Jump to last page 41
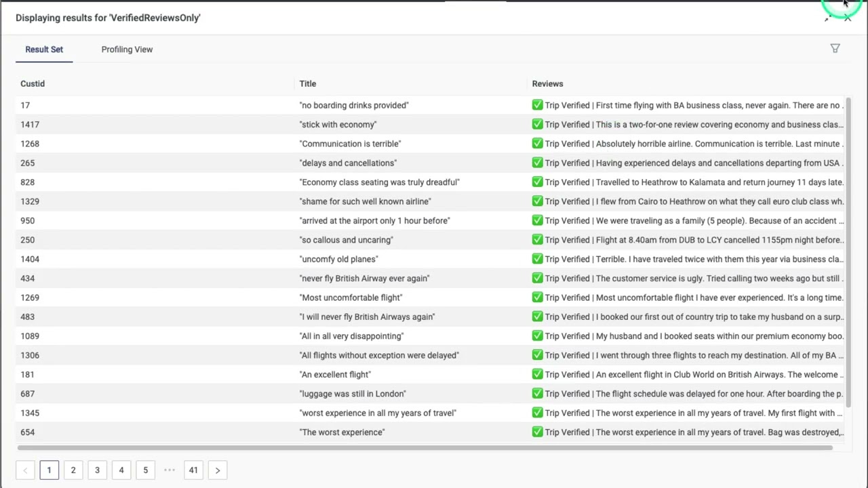Image resolution: width=868 pixels, height=488 pixels. [x=193, y=470]
